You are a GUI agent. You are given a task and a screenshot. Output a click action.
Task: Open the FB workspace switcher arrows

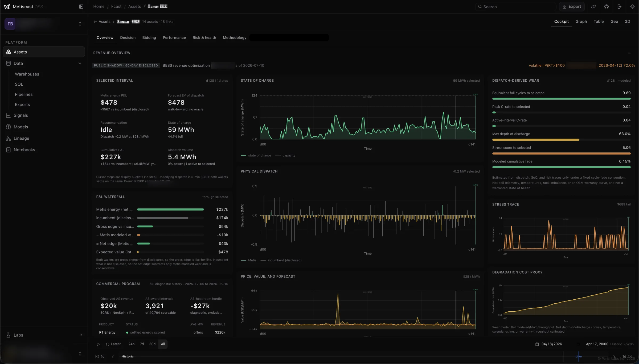click(80, 24)
